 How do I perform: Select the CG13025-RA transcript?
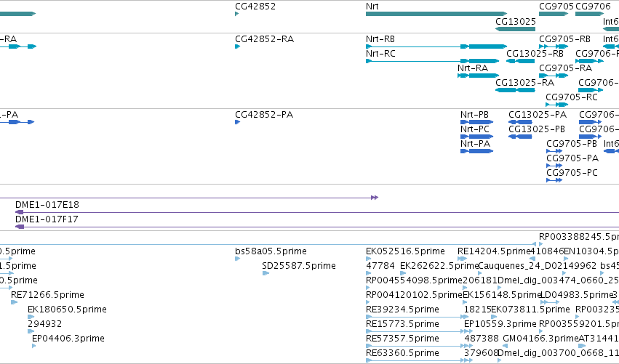click(515, 90)
